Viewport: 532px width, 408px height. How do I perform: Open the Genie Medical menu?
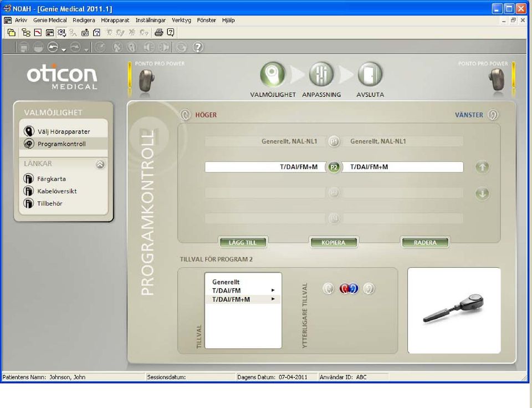50,21
